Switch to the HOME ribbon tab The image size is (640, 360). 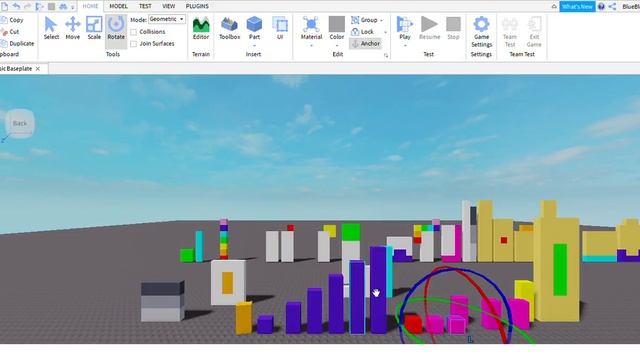coord(90,6)
